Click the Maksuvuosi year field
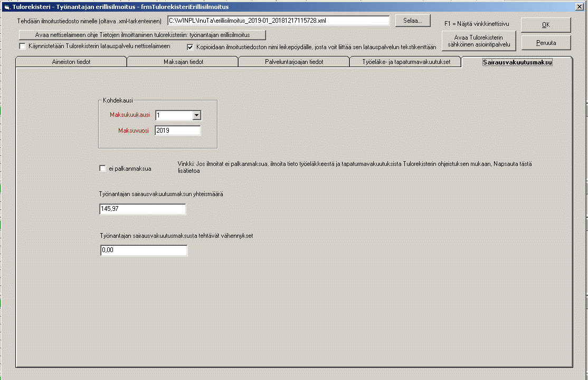This screenshot has height=380, width=588. (x=178, y=131)
